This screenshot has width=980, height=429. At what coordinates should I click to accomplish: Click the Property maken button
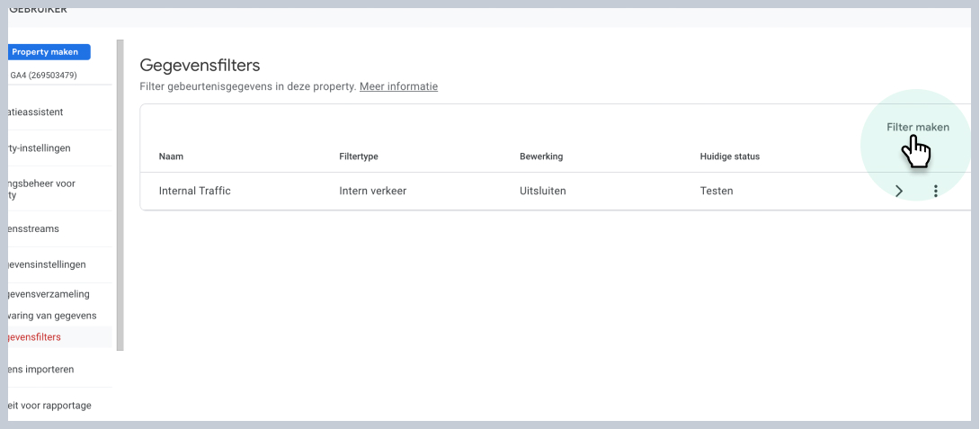[x=49, y=52]
